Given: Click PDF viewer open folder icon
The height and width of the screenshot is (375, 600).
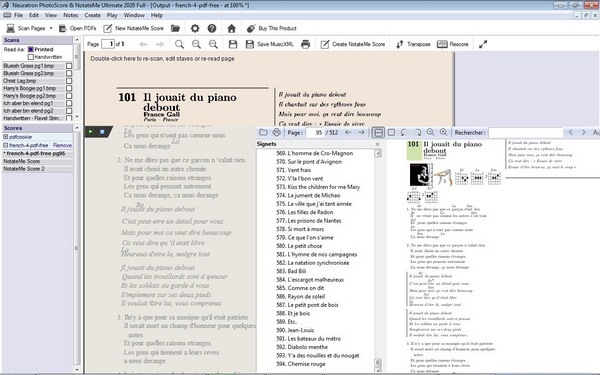Looking at the screenshot, I should (263, 132).
